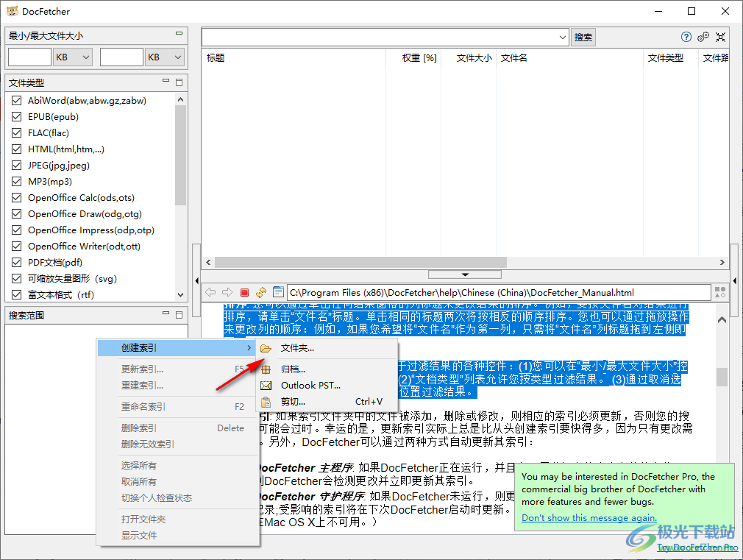This screenshot has width=743, height=560.
Task: Select Create Index menu entry
Action: [177, 348]
